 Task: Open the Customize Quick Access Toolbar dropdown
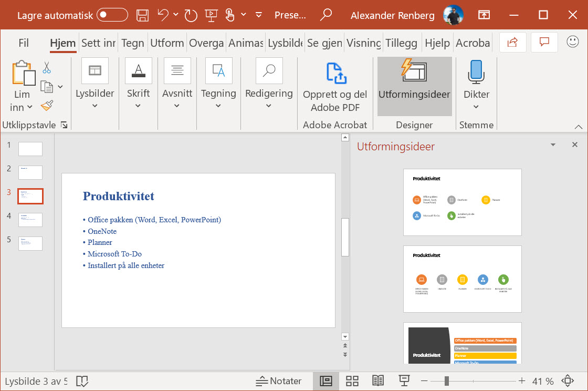point(258,15)
